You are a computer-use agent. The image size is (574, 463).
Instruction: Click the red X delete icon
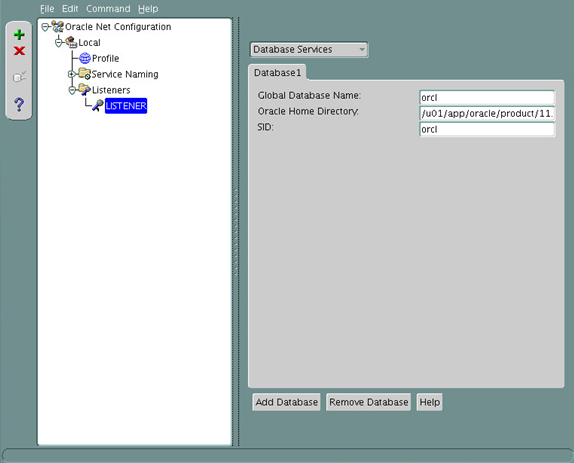(19, 51)
